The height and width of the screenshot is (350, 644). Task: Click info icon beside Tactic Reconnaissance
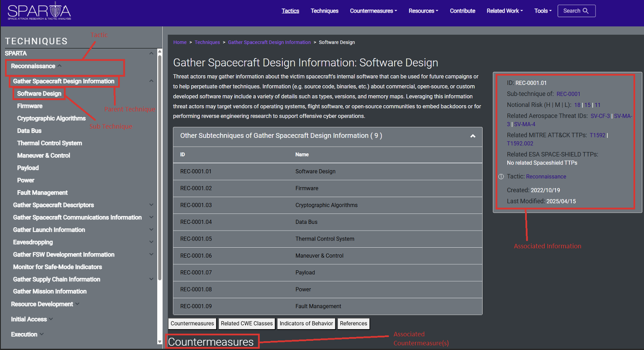(x=501, y=177)
